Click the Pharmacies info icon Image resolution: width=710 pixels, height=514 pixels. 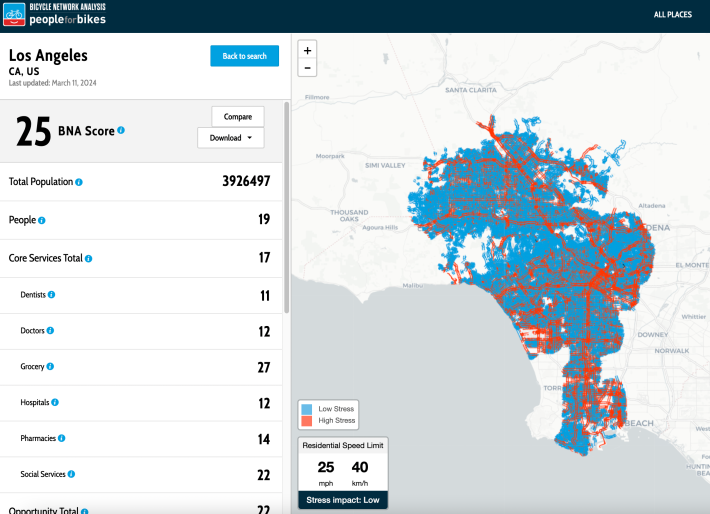click(x=62, y=438)
